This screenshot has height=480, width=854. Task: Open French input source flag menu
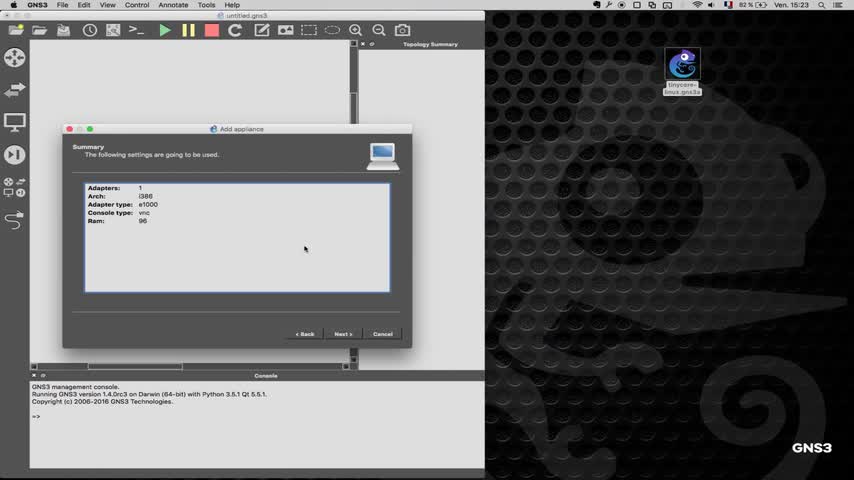pos(728,5)
